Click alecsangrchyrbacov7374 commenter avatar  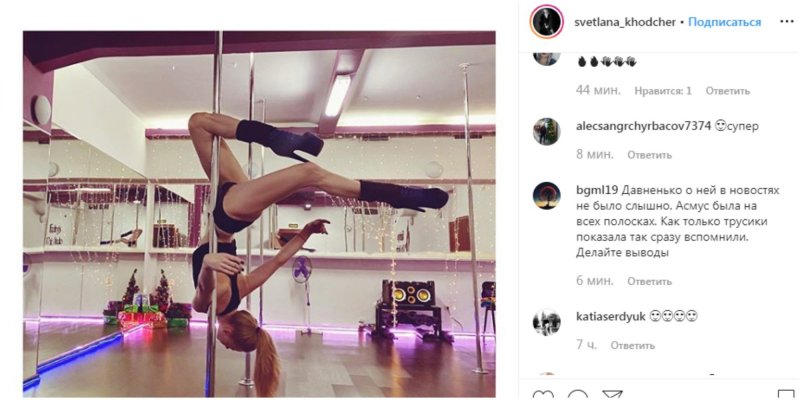546,132
